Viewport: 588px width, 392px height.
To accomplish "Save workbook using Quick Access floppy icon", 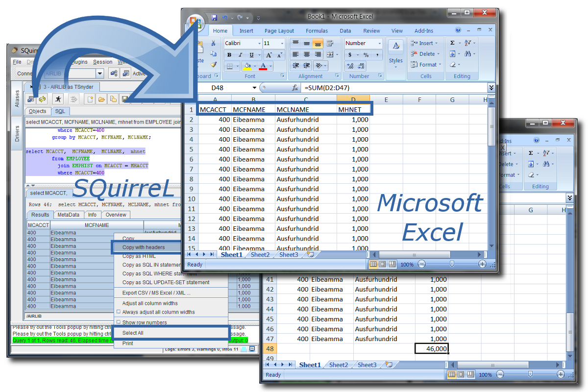I will coord(214,18).
